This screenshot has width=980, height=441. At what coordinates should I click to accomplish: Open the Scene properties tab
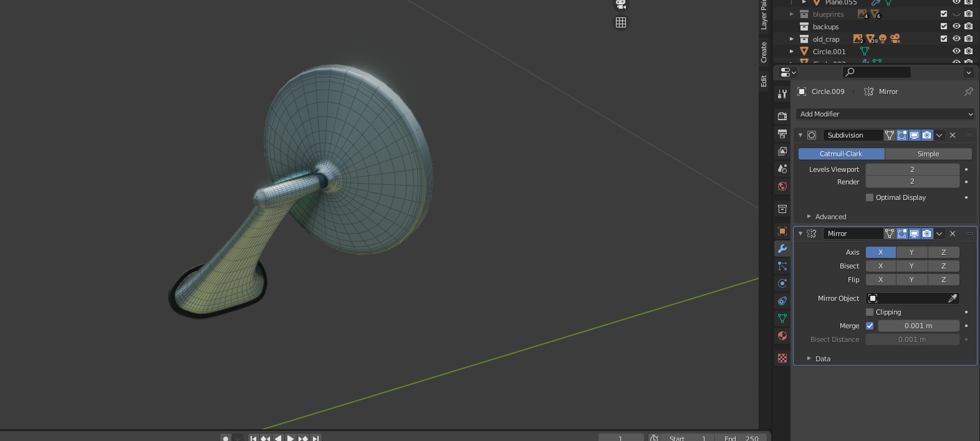(782, 169)
